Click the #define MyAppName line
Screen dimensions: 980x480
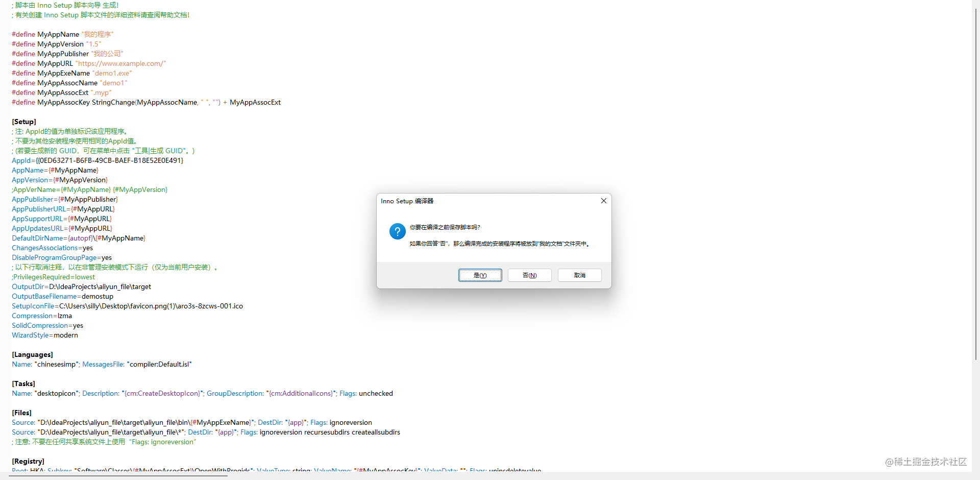point(62,34)
